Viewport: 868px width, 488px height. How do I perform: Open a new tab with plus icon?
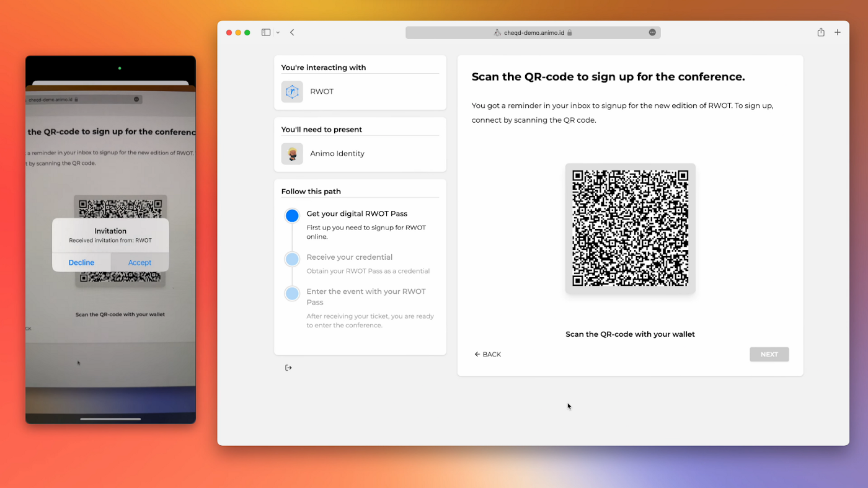click(x=838, y=32)
